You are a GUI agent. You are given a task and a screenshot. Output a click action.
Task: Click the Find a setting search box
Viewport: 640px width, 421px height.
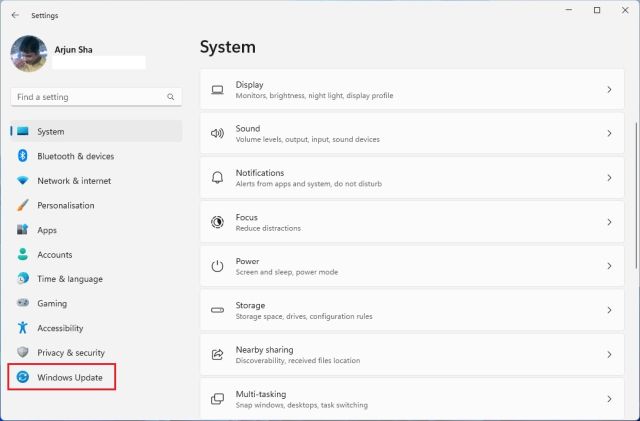coord(96,97)
